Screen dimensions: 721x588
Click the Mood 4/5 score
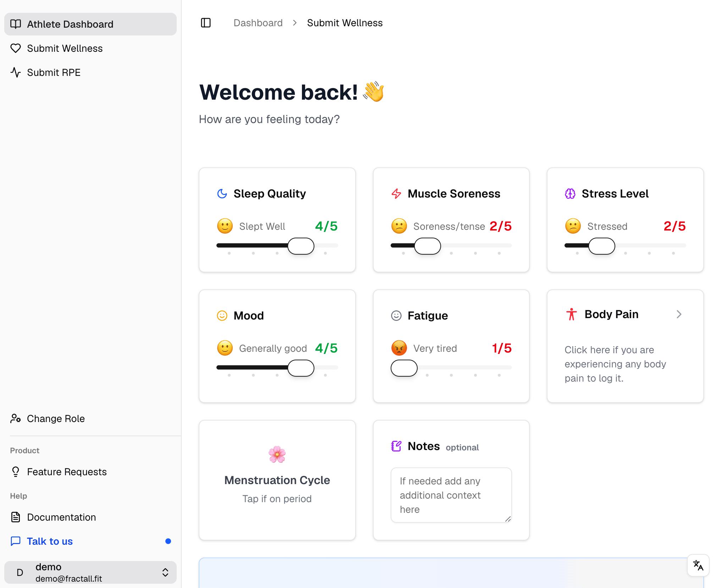coord(326,348)
